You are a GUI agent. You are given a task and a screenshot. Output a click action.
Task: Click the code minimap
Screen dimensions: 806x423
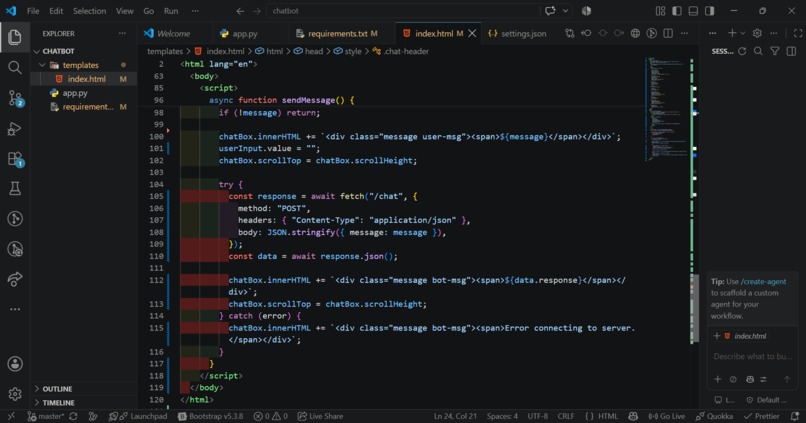click(x=667, y=109)
